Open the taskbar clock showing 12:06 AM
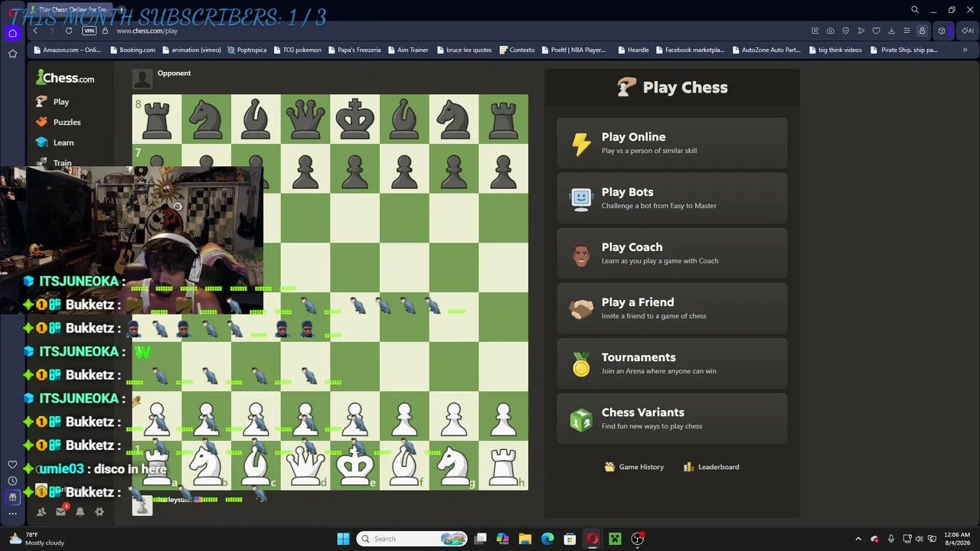 (x=957, y=539)
